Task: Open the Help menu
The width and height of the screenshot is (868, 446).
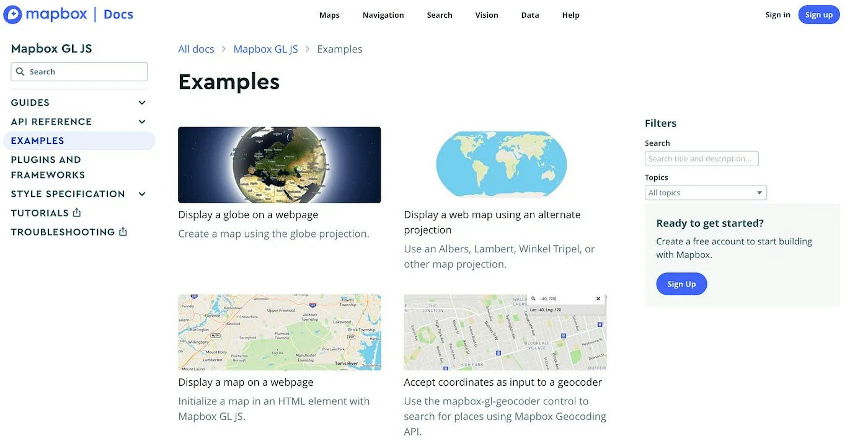Action: point(571,15)
